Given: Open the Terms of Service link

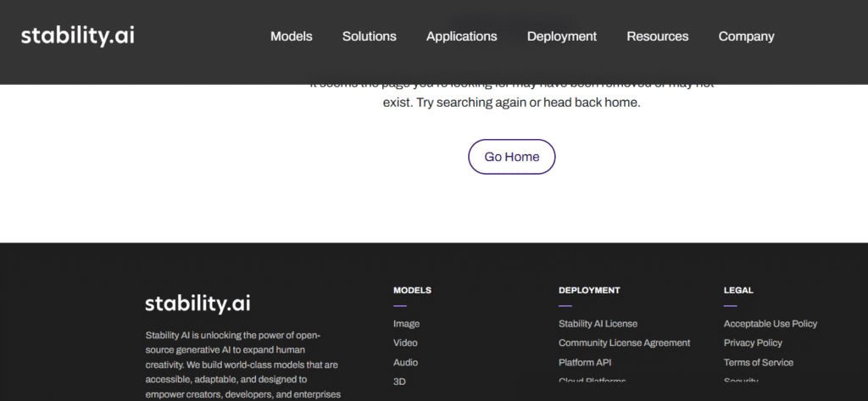Looking at the screenshot, I should click(x=758, y=363).
